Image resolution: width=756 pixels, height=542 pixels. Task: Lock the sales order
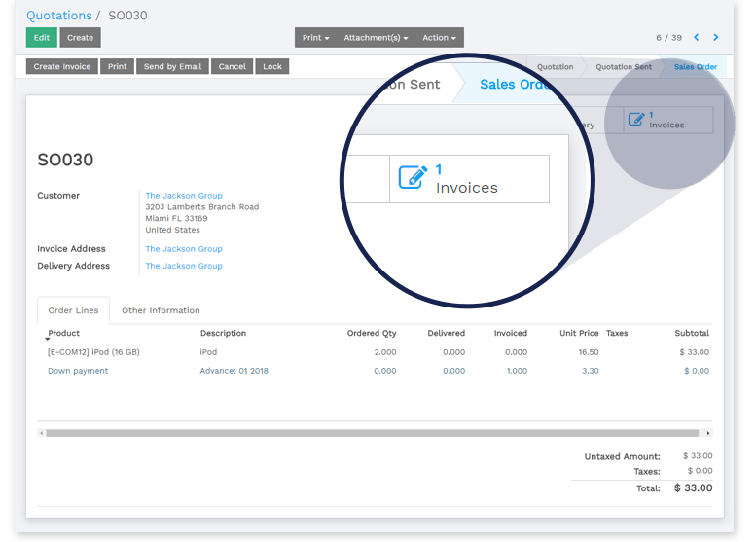[272, 67]
